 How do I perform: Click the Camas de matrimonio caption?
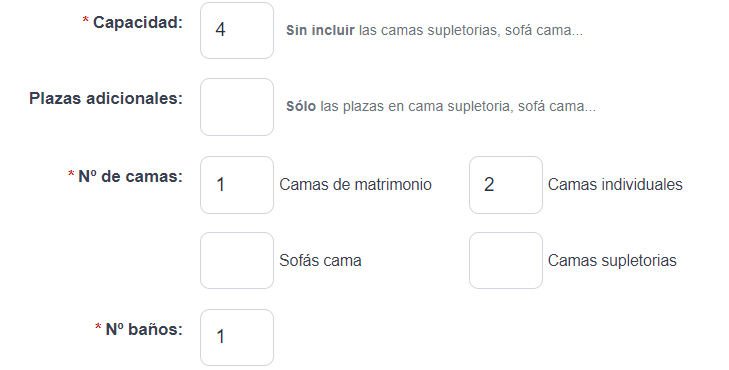click(x=355, y=185)
